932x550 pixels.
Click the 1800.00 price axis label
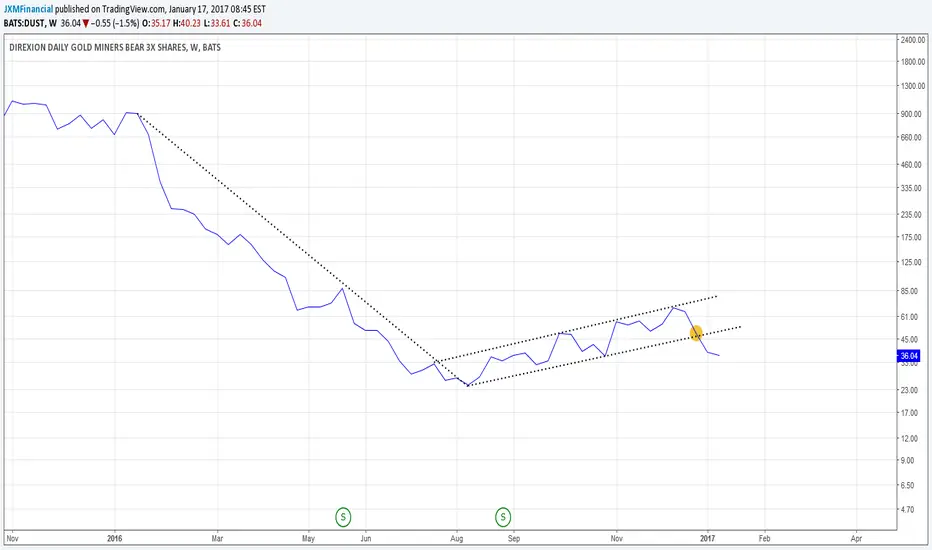click(913, 62)
